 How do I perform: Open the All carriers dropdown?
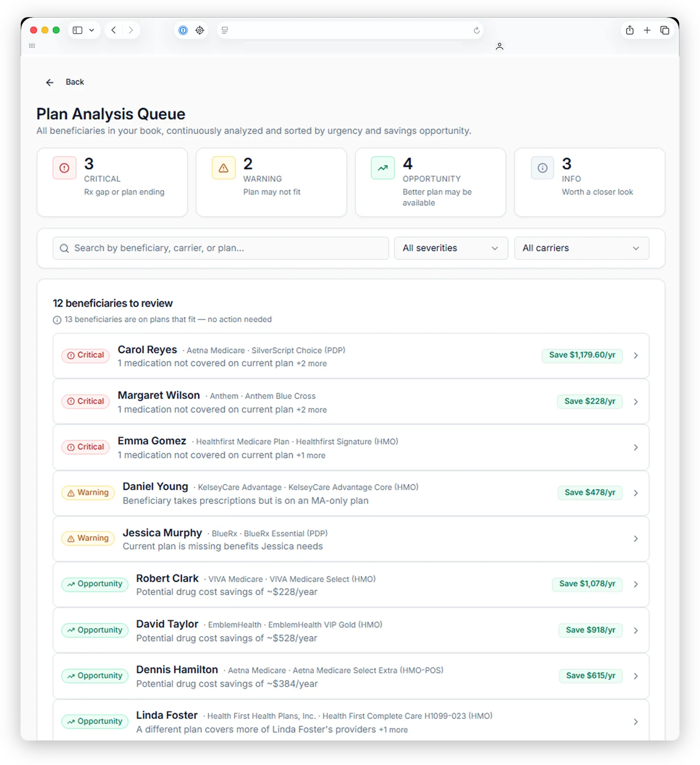coord(581,248)
